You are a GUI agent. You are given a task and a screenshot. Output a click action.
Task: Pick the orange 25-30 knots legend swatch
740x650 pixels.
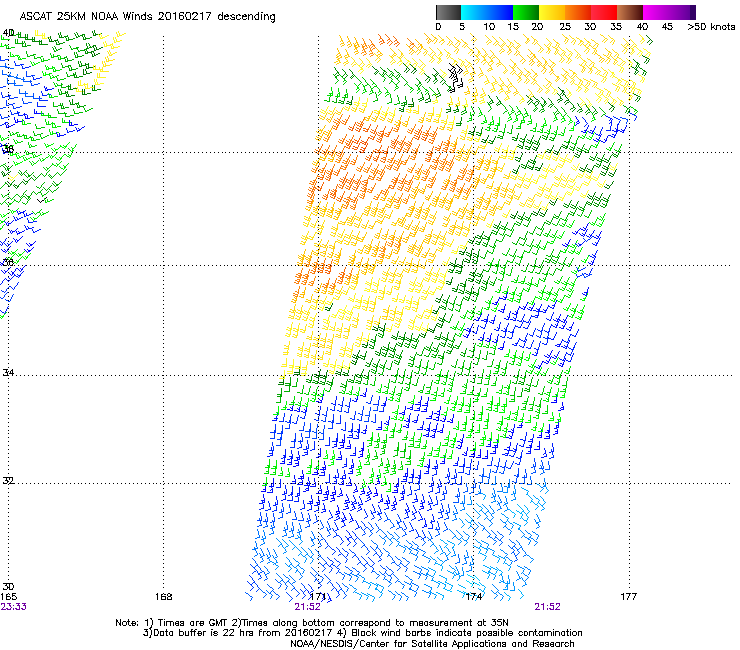point(578,12)
